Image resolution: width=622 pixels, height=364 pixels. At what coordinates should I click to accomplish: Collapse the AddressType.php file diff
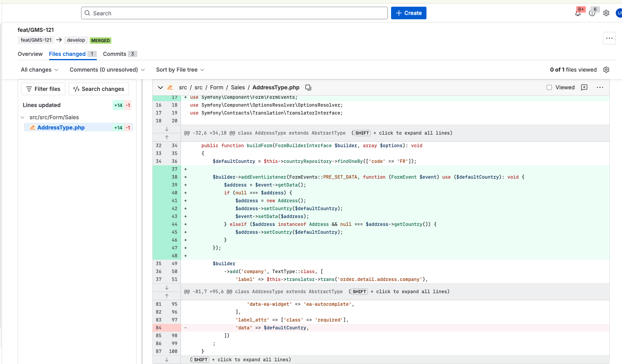160,87
